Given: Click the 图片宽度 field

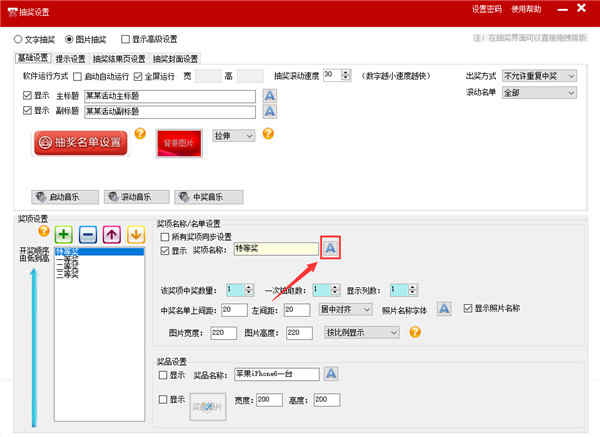Looking at the screenshot, I should pyautogui.click(x=224, y=333).
